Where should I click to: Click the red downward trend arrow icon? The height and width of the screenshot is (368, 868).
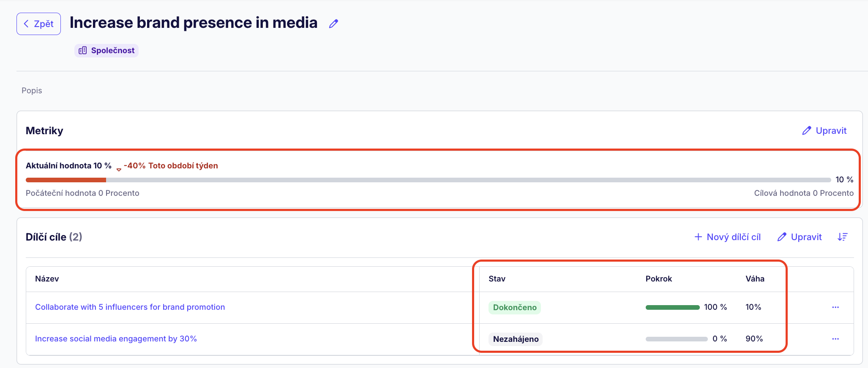tap(119, 169)
